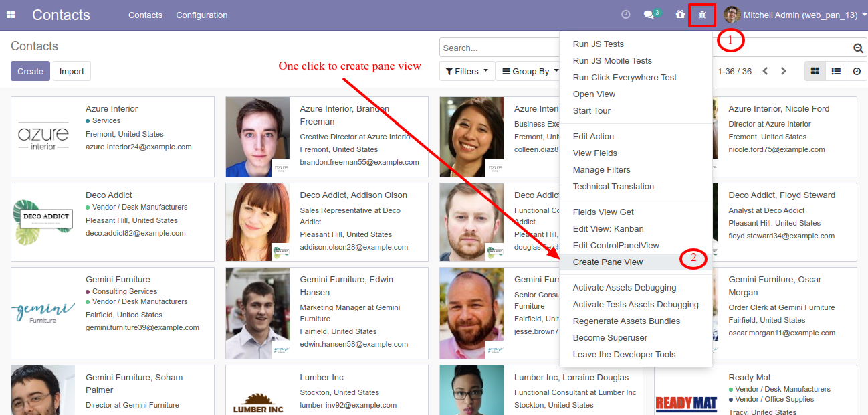Screen dimensions: 868x415
Task: Select Run JS Tests
Action: click(x=599, y=44)
